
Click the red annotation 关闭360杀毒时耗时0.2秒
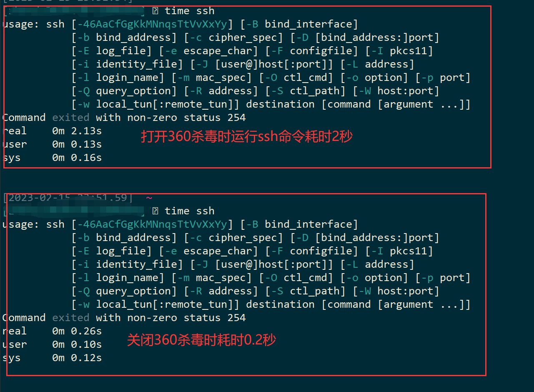202,340
